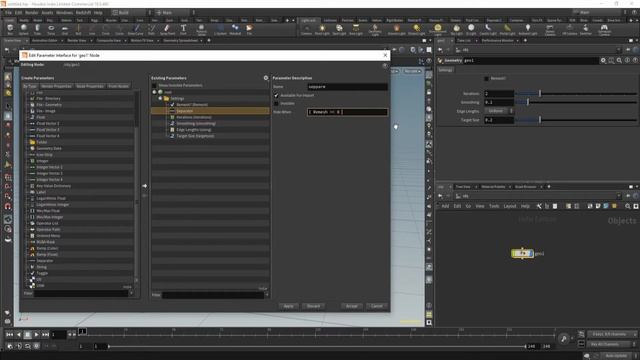This screenshot has height=360, width=640.
Task: Select the Sphere shelf tool
Action: [24, 29]
